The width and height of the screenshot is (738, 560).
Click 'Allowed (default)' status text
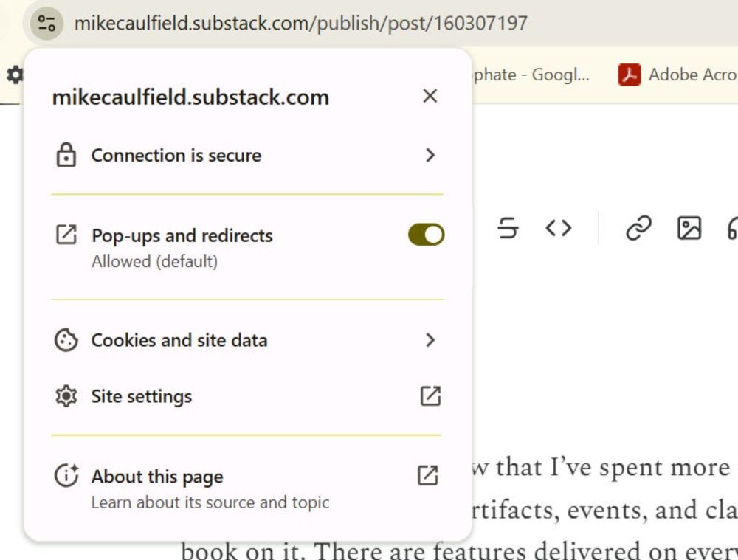point(155,261)
